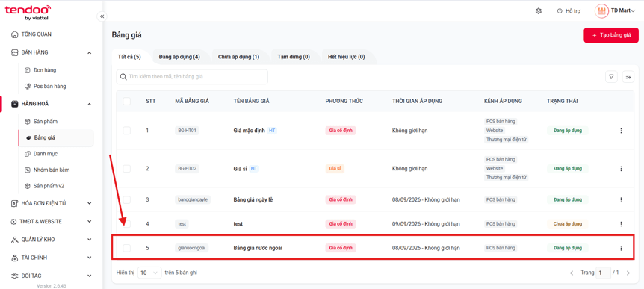
Task: Tick the checkbox for row BG-HT02
Action: pyautogui.click(x=127, y=168)
